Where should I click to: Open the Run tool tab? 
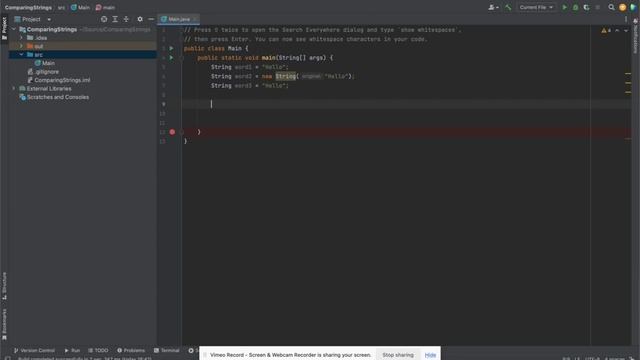click(72, 350)
